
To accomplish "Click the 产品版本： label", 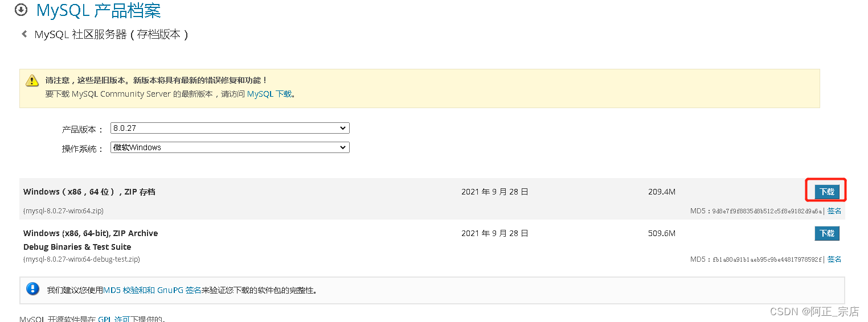I will click(83, 130).
